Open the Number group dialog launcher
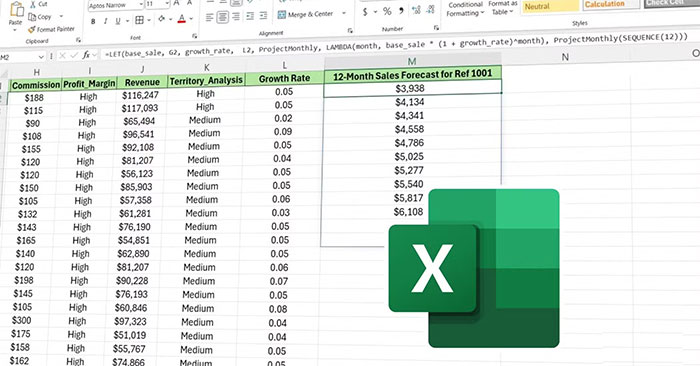 point(436,28)
